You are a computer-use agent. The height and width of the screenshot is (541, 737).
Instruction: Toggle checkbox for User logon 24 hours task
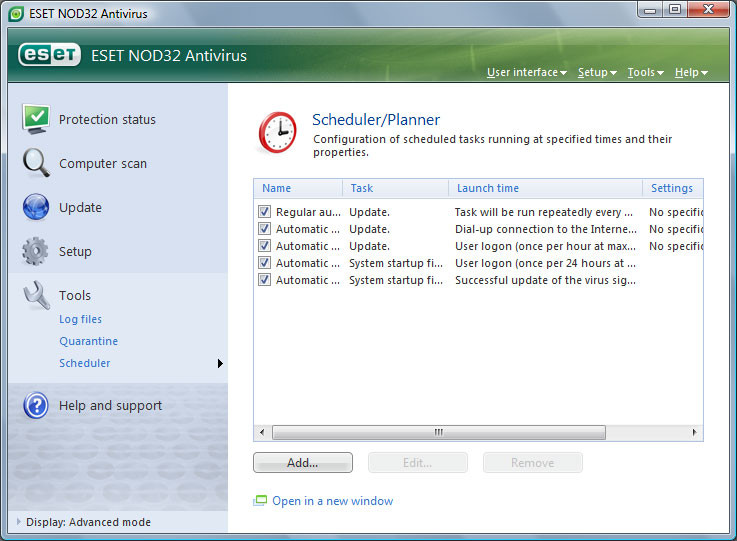point(265,262)
